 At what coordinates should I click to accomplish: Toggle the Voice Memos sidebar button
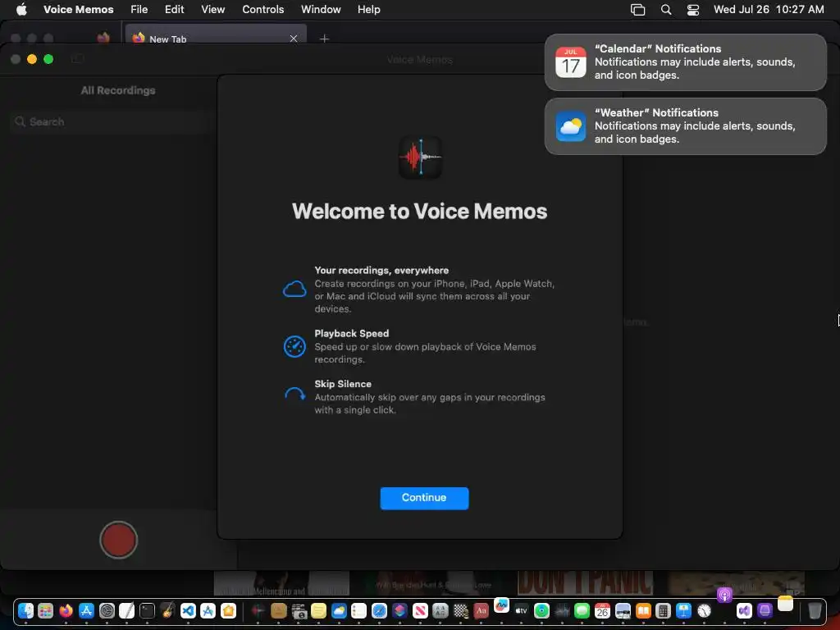pyautogui.click(x=78, y=59)
